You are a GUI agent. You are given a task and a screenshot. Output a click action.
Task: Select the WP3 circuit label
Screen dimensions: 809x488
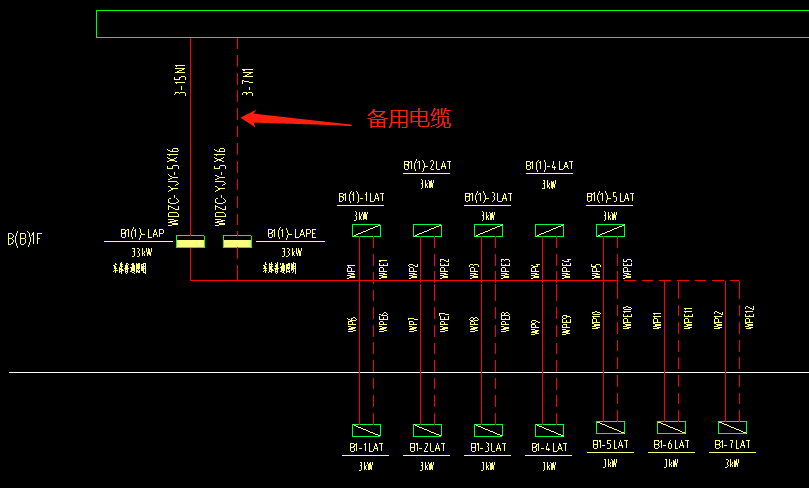474,271
